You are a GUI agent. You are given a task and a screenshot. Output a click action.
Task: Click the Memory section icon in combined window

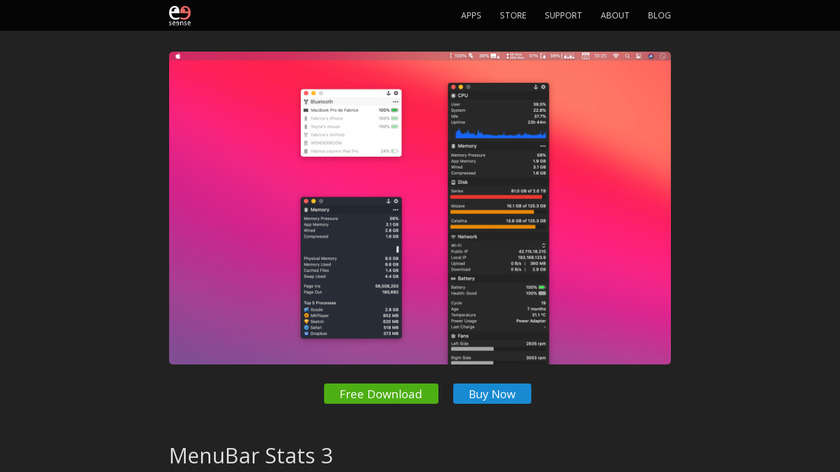453,146
